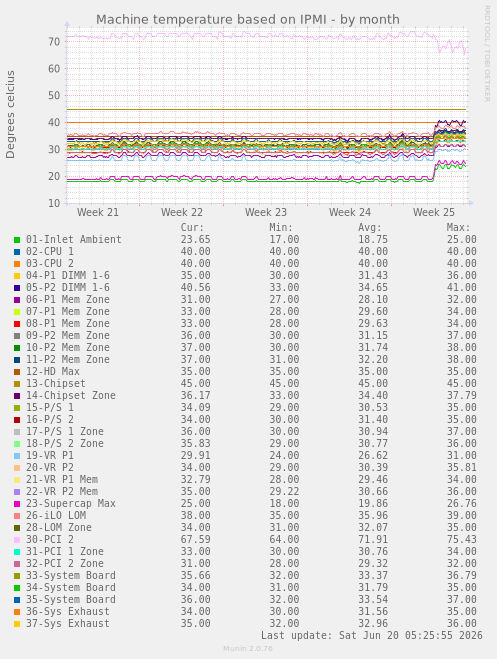497x659 pixels.
Task: Select the 01-Inlet Ambient legend label
Action: 74,240
